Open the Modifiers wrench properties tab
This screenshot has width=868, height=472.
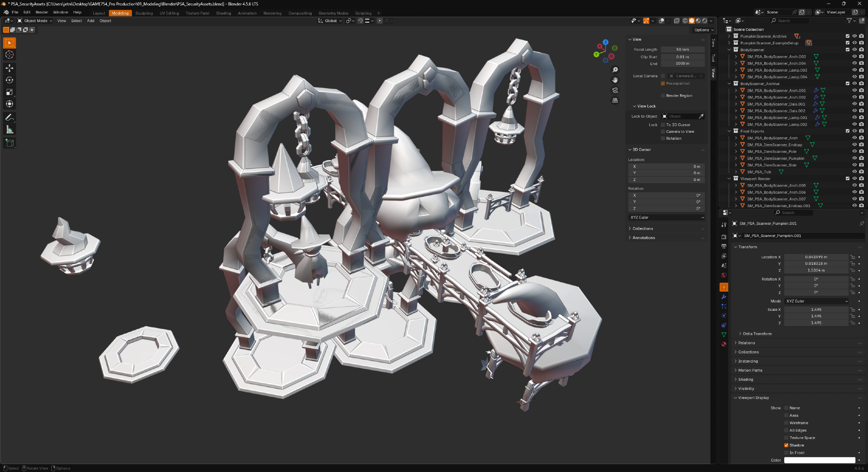point(723,297)
